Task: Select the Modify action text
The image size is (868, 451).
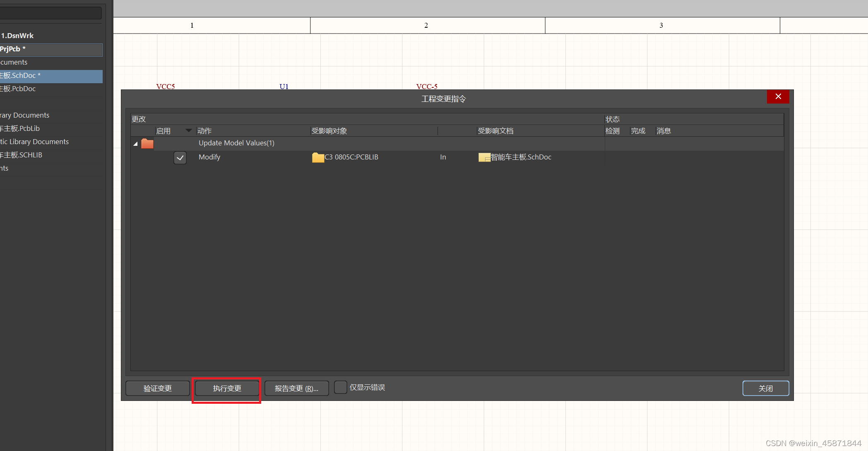Action: [209, 157]
